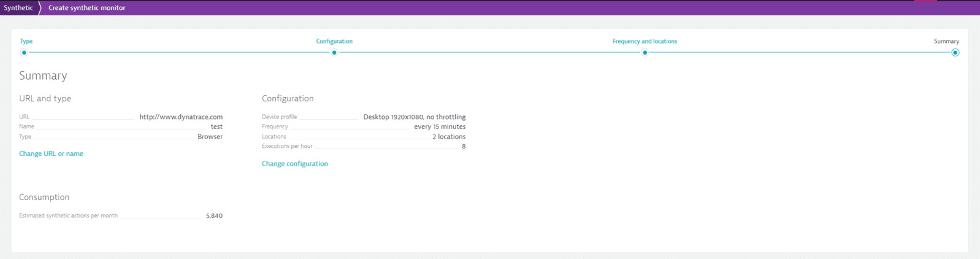The height and width of the screenshot is (259, 980).
Task: Open the Configuration step label
Action: tap(334, 41)
